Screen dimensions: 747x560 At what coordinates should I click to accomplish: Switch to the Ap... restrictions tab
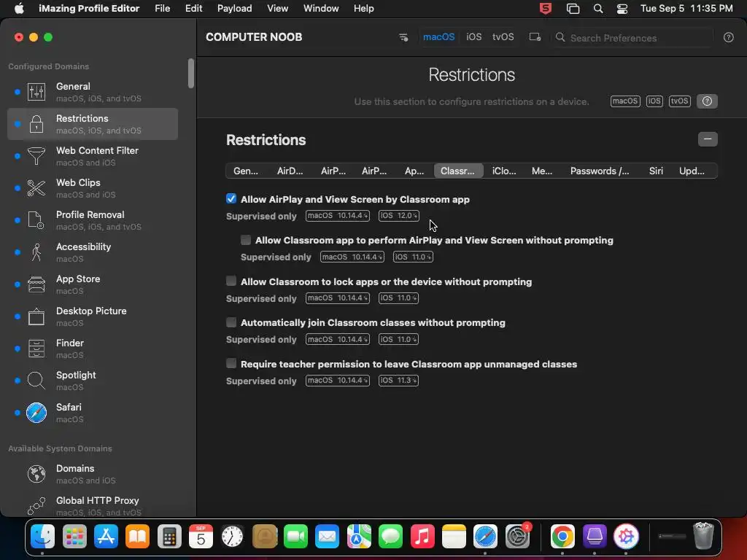click(x=414, y=171)
